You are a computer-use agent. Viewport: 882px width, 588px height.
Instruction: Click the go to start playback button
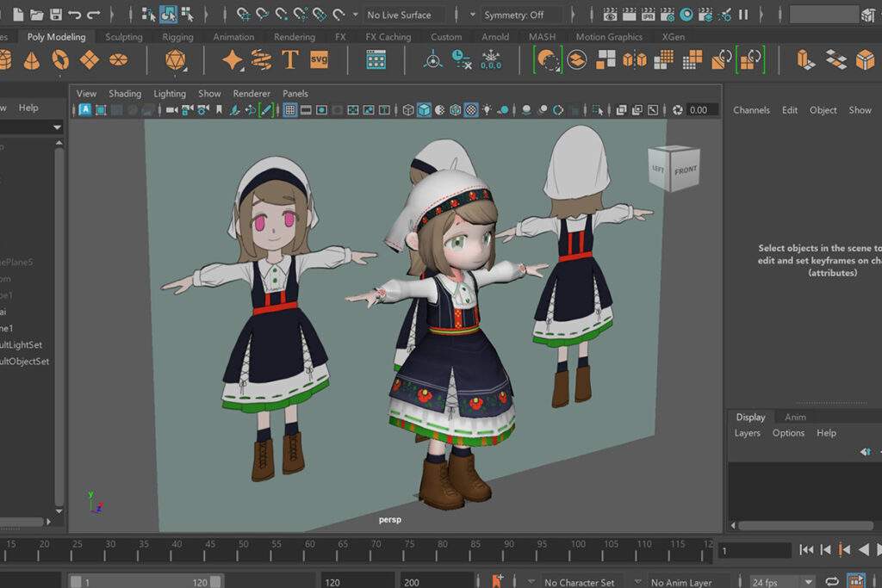[x=806, y=550]
